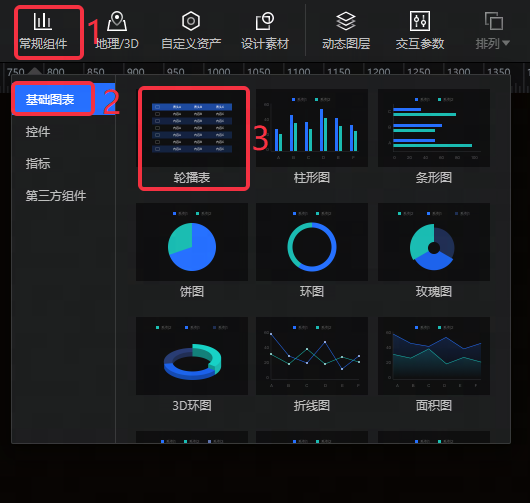
Task: Switch to the 控件 category
Action: pyautogui.click(x=38, y=131)
